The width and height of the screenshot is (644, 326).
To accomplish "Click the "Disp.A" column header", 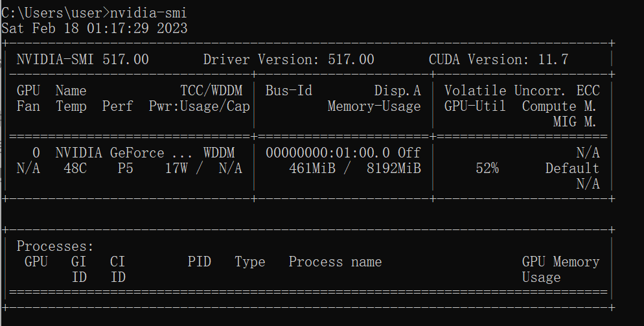I will (398, 91).
